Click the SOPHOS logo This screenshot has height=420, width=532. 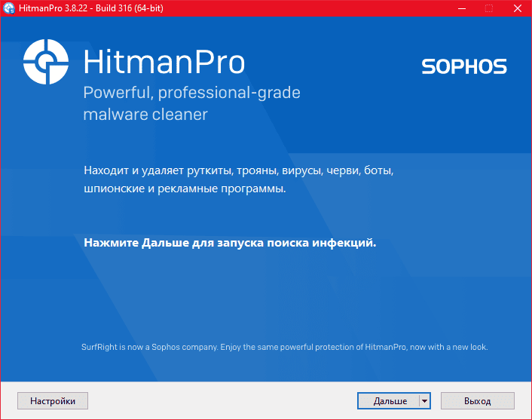pyautogui.click(x=464, y=66)
